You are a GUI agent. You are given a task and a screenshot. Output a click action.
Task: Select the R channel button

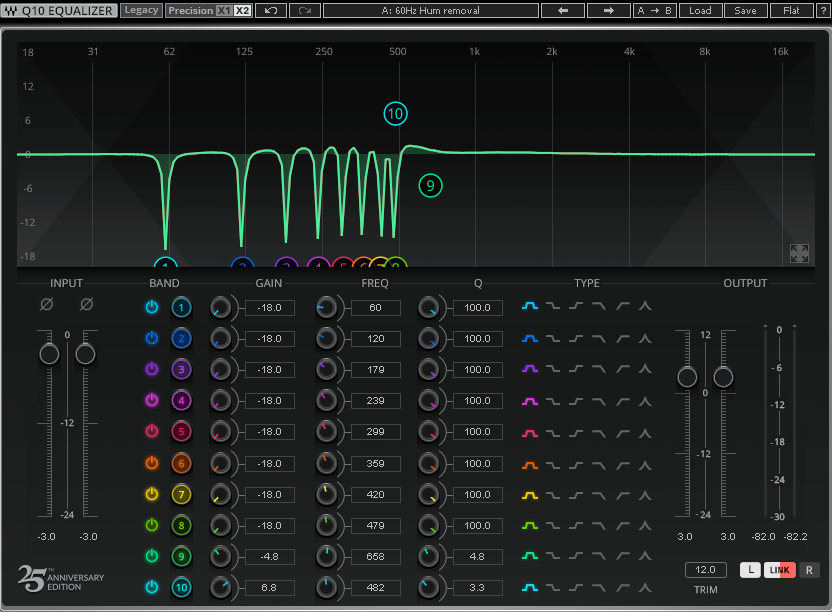[809, 570]
